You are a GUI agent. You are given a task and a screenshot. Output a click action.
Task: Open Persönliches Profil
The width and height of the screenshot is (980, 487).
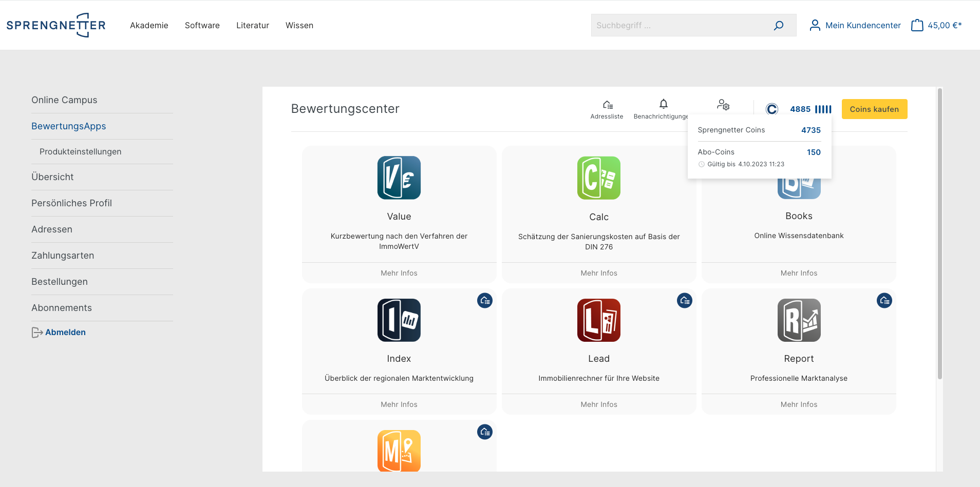pyautogui.click(x=71, y=203)
